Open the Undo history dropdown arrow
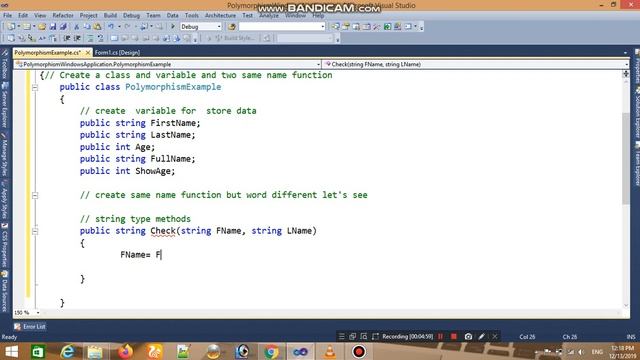The image size is (640, 360). (119, 27)
